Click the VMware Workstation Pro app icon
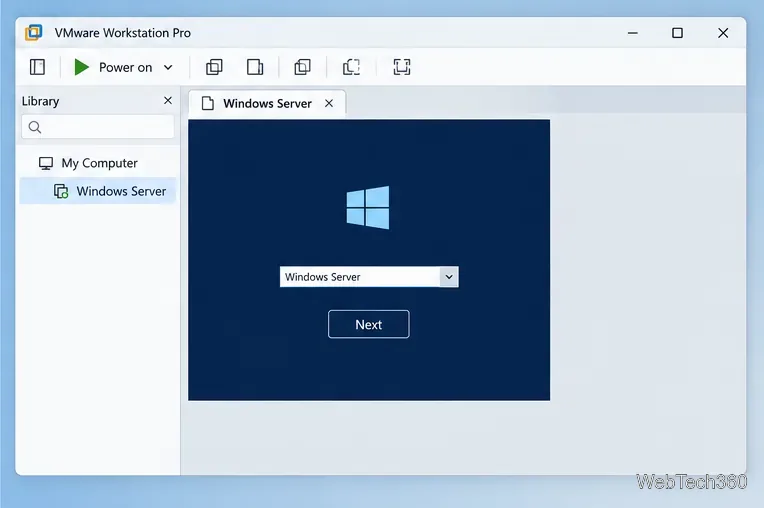 34,33
